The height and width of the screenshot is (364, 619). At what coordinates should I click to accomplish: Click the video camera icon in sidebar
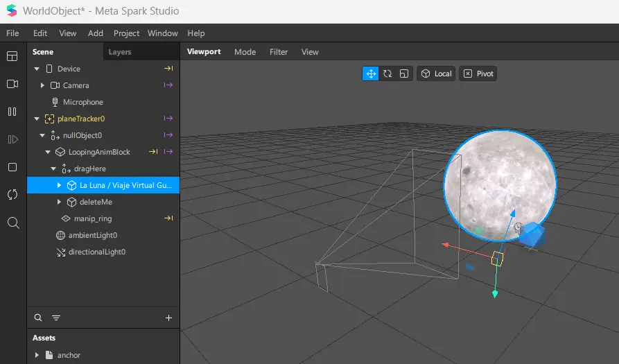point(12,84)
